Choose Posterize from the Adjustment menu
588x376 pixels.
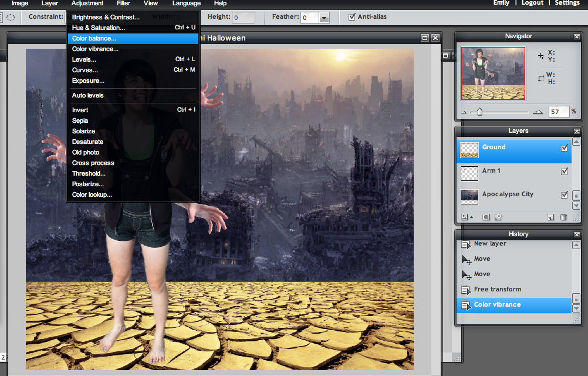tap(133, 184)
